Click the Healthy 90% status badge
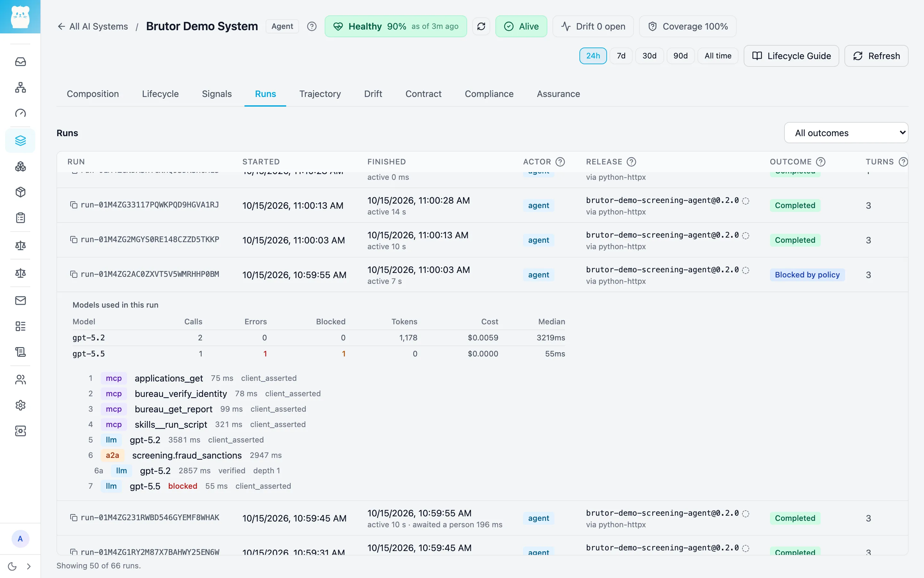Viewport: 924px width, 578px height. [396, 26]
